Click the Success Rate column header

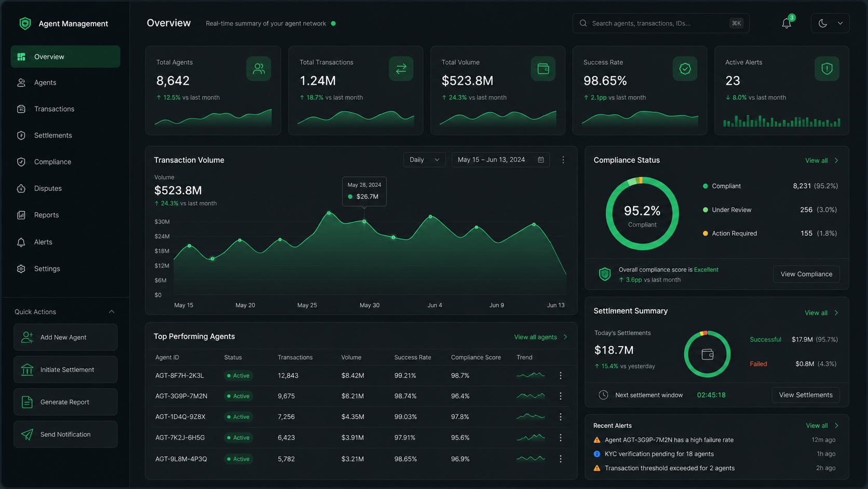pos(413,358)
